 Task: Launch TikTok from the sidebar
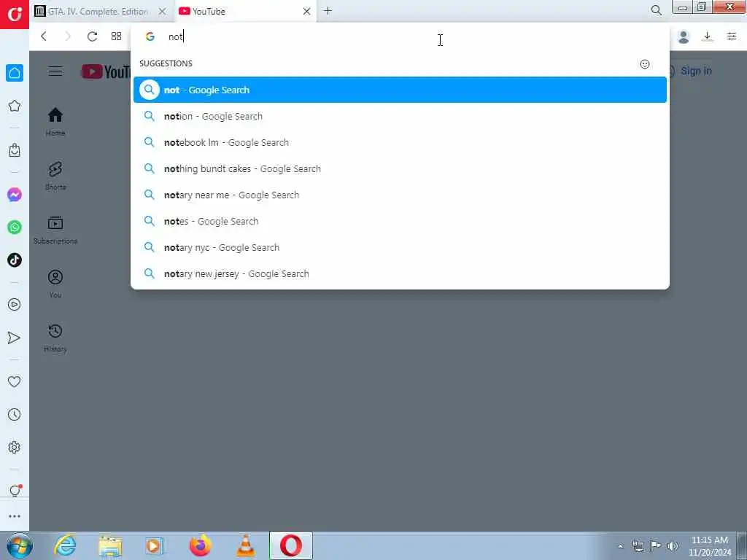pos(15,260)
